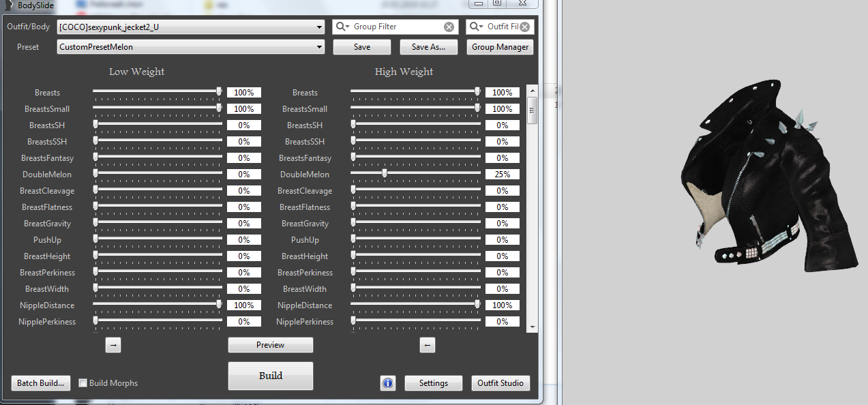Click the slider list scroll down arrow
868x405 pixels.
[533, 327]
